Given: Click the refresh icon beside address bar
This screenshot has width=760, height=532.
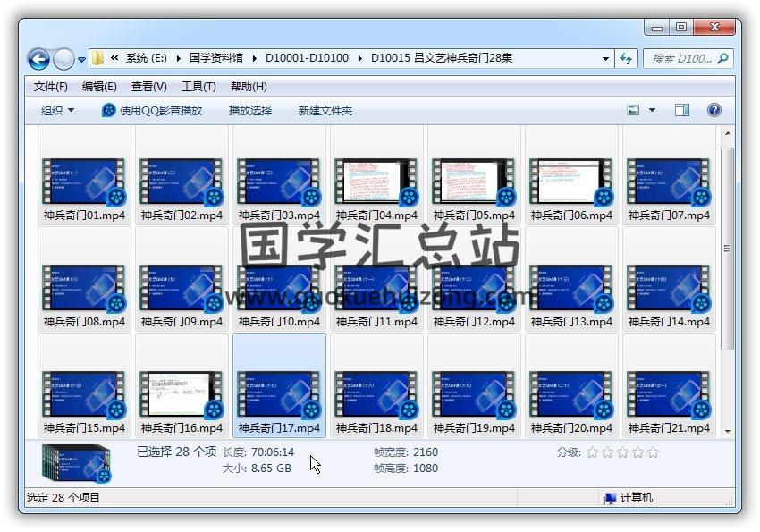Looking at the screenshot, I should click(x=627, y=59).
